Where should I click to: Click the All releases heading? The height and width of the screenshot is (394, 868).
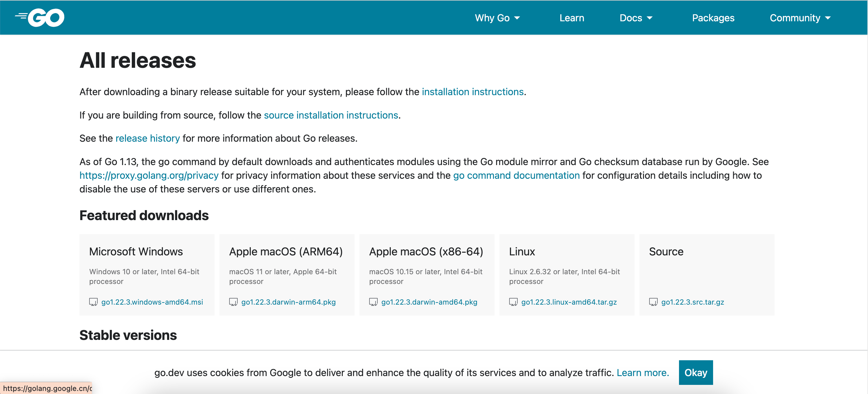(x=138, y=60)
